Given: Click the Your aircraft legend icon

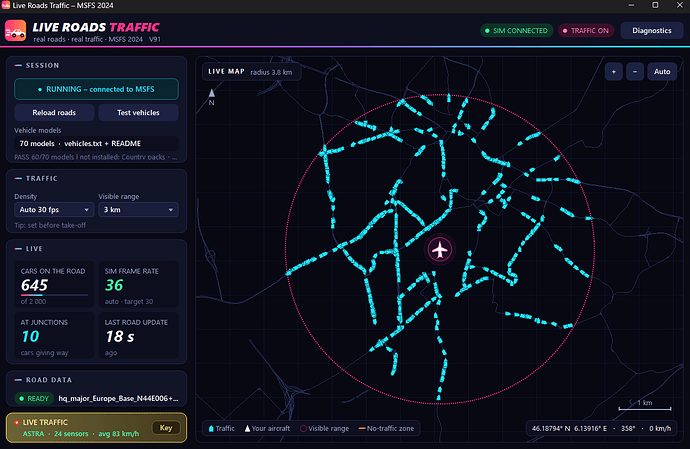Looking at the screenshot, I should pyautogui.click(x=247, y=428).
